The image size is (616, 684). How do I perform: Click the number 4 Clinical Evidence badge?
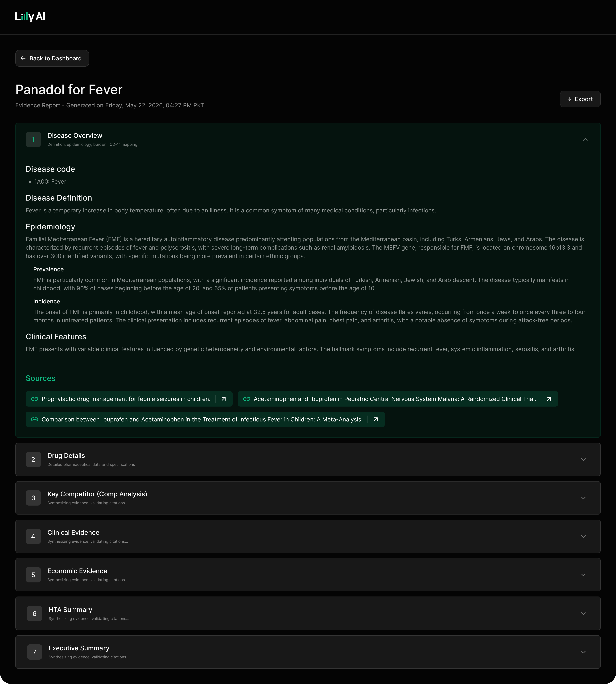tap(33, 537)
